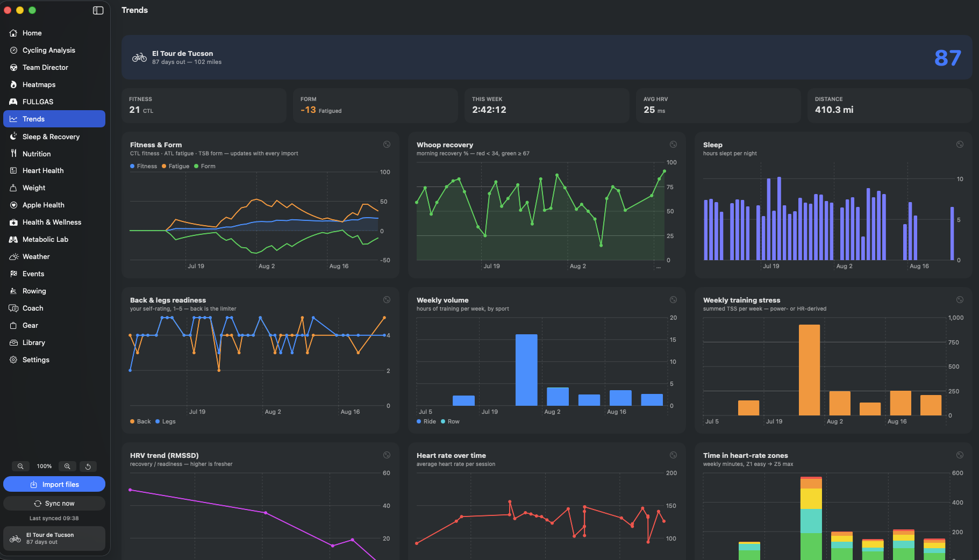Open options on Time in heart-rate zones chart

click(960, 455)
